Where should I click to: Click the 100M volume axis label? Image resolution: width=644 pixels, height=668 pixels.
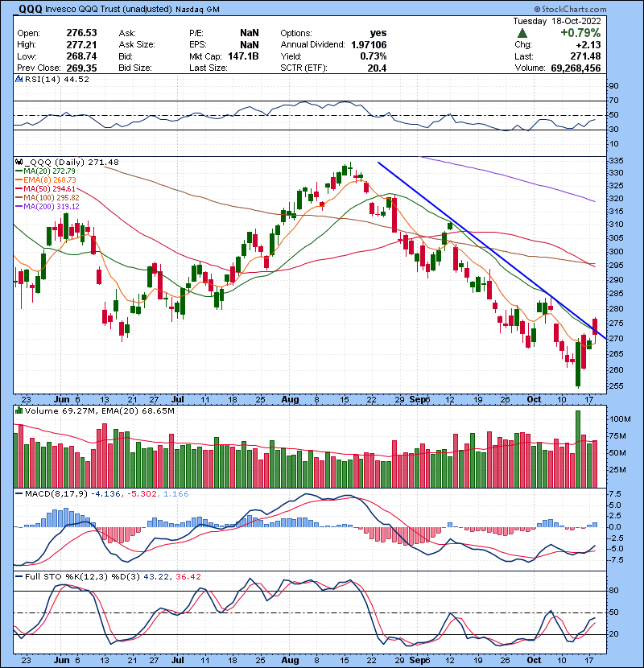[620, 419]
